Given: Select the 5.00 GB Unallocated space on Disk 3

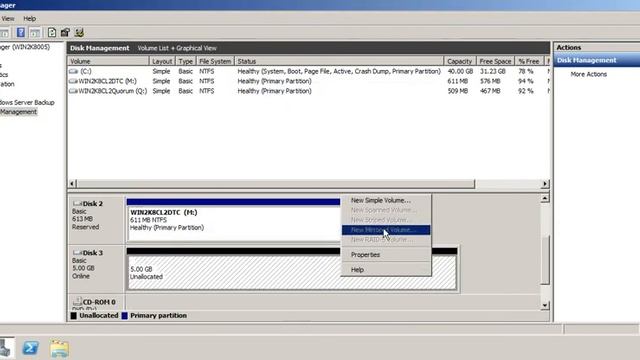Looking at the screenshot, I should (292, 269).
